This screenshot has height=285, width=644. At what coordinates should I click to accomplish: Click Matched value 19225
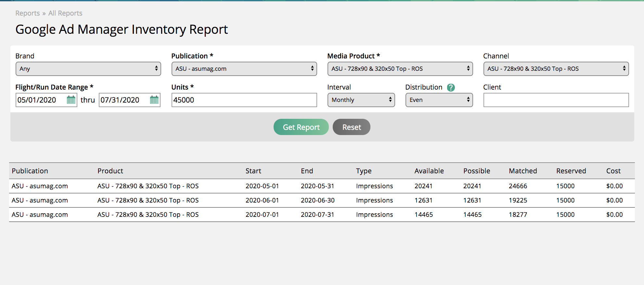(518, 200)
